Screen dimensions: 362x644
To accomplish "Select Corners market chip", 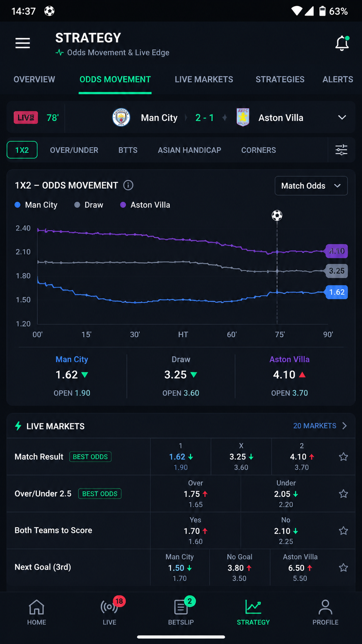I will pos(259,150).
